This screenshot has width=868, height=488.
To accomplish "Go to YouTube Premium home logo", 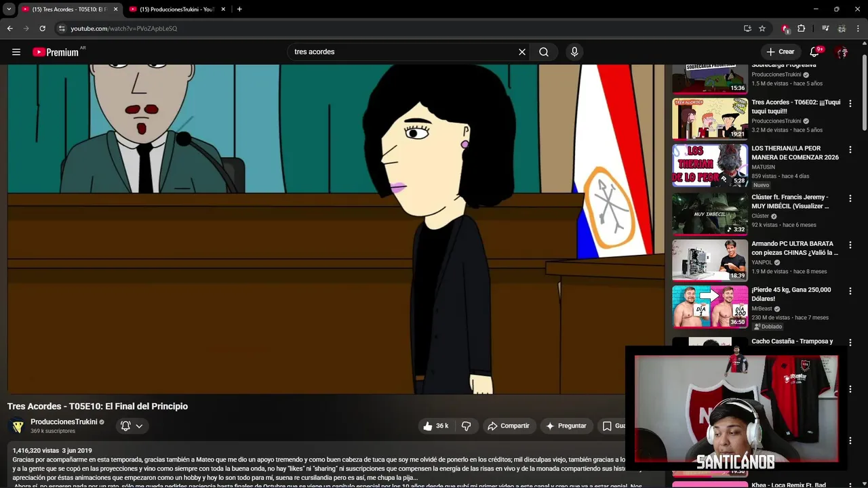I will pos(56,52).
